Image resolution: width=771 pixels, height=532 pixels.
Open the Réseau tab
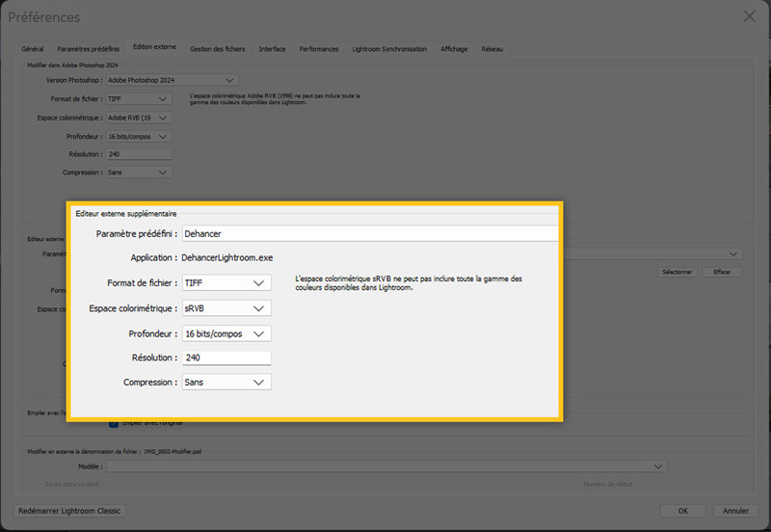492,49
